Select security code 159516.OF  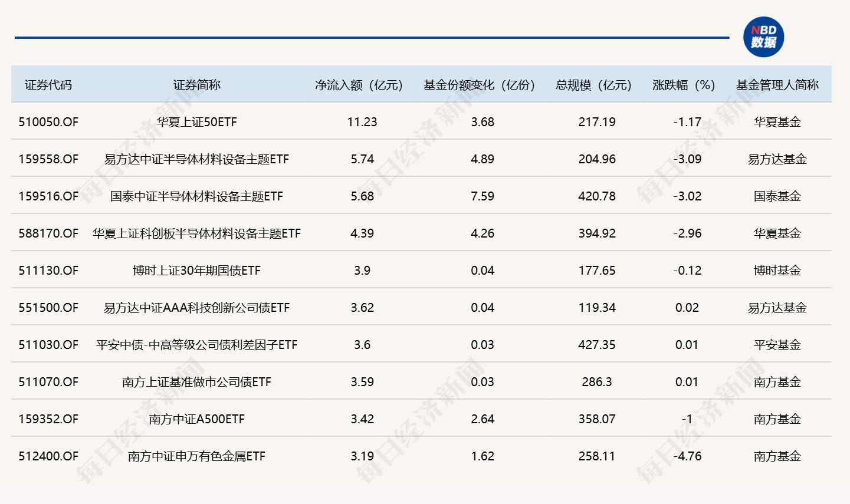[48, 196]
